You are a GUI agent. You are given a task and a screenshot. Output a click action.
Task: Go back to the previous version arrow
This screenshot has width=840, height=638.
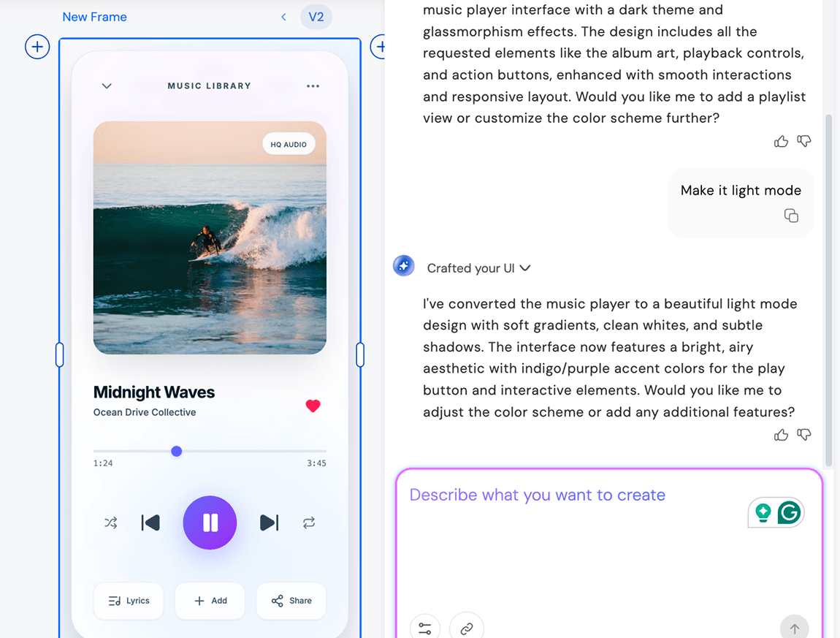pos(283,17)
